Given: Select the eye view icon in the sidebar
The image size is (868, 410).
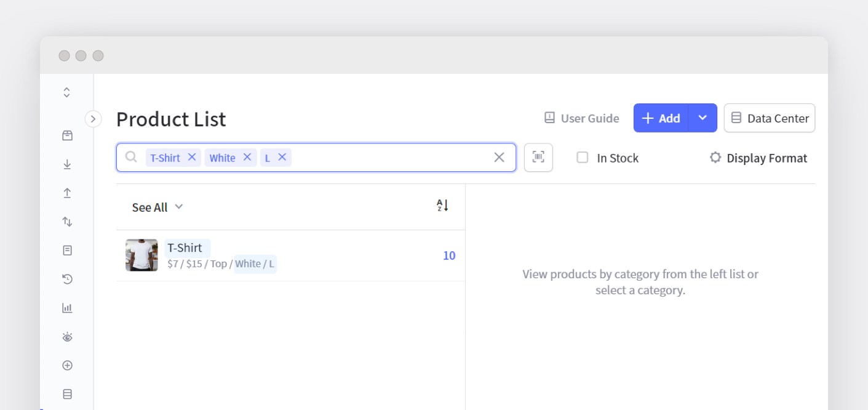Looking at the screenshot, I should pyautogui.click(x=67, y=336).
